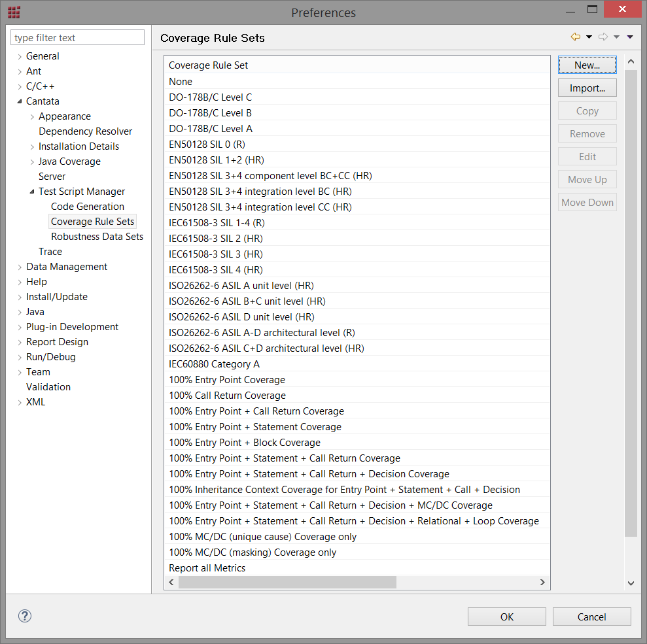Select ISO26262-6 ASIL A unit level (HR)
This screenshot has height=644, width=647.
coord(357,285)
